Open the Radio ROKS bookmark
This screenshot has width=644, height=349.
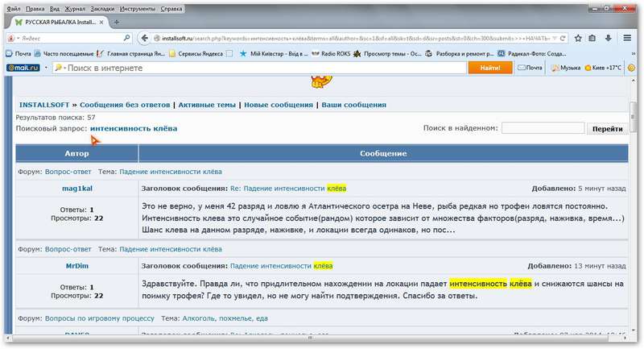pyautogui.click(x=331, y=53)
